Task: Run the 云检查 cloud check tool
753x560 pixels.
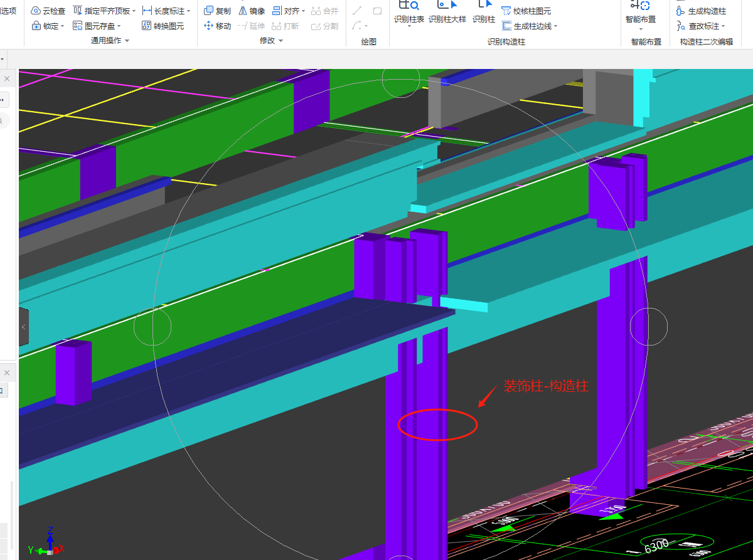Action: tap(48, 11)
